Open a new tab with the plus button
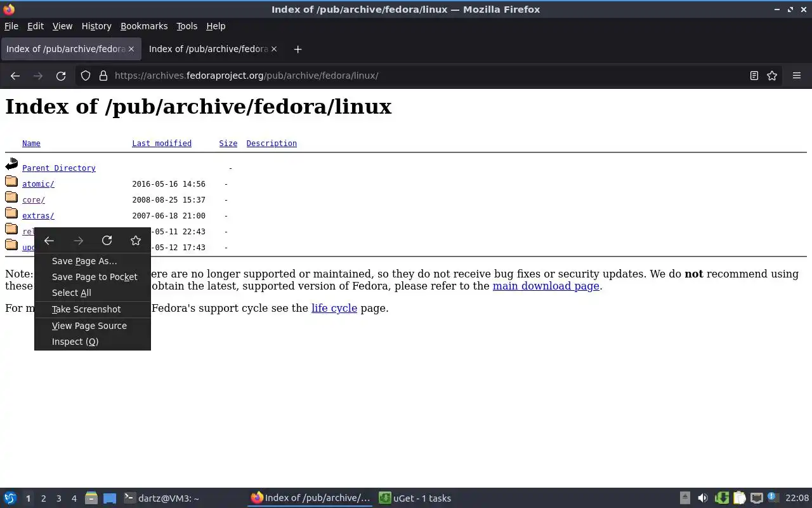 [x=298, y=49]
